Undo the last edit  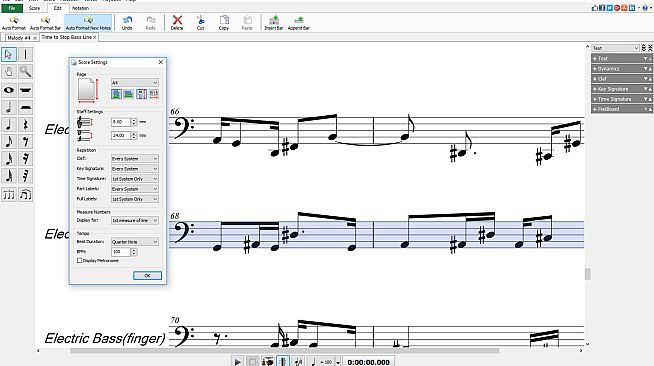tap(127, 23)
